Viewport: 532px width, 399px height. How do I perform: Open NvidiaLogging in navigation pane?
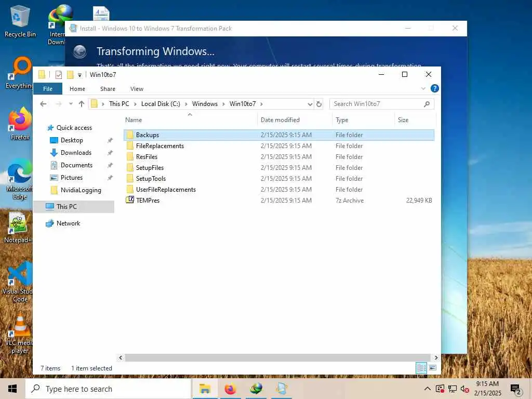coord(81,190)
